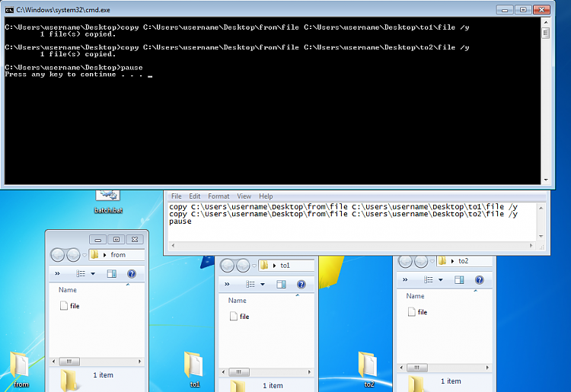This screenshot has height=392, width=571.
Task: Open the batch.bat file on the desktop
Action: click(x=108, y=202)
